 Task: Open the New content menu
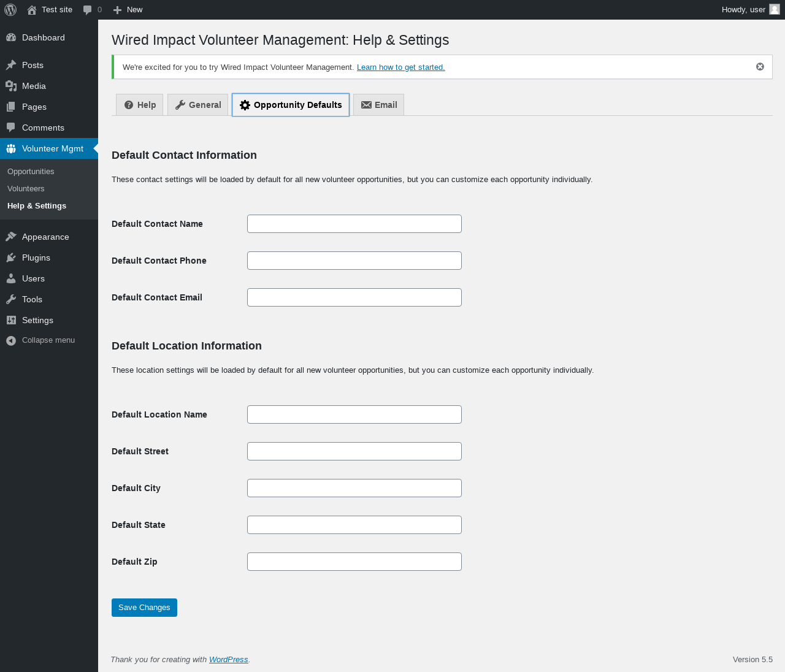(x=128, y=10)
